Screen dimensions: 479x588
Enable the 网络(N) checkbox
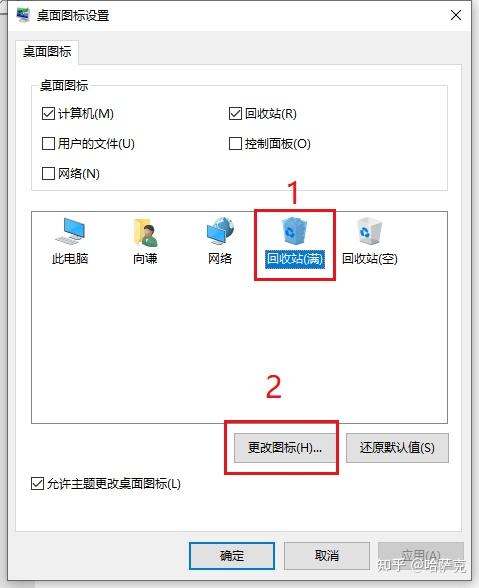[x=48, y=173]
